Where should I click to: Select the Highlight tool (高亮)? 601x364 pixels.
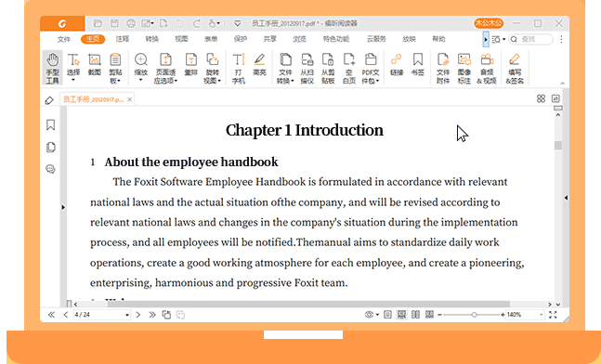pyautogui.click(x=259, y=64)
